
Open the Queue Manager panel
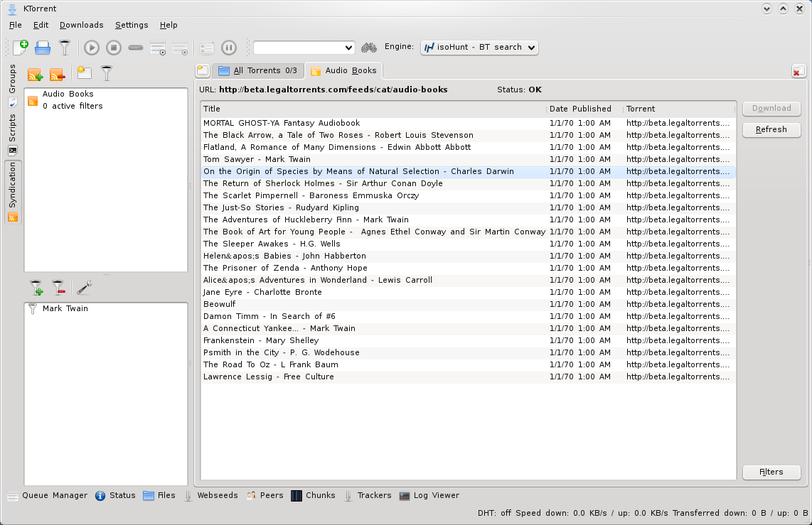pos(47,495)
